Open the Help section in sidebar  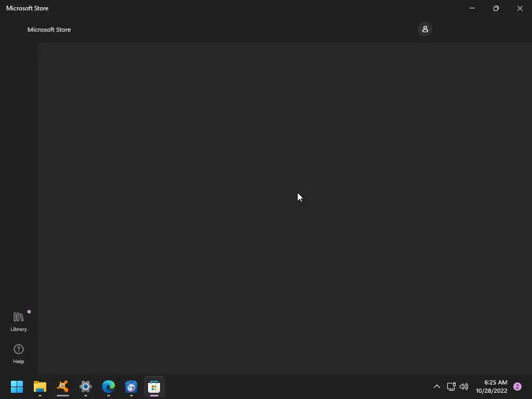18,354
